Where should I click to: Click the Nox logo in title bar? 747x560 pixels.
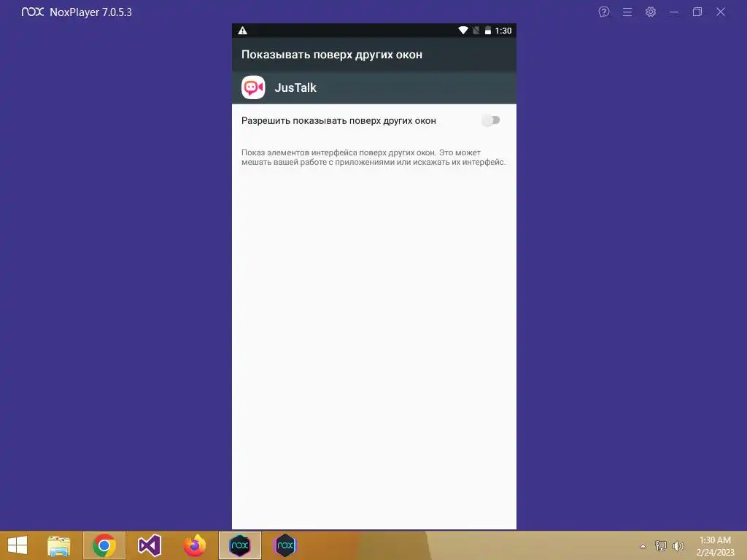point(32,12)
